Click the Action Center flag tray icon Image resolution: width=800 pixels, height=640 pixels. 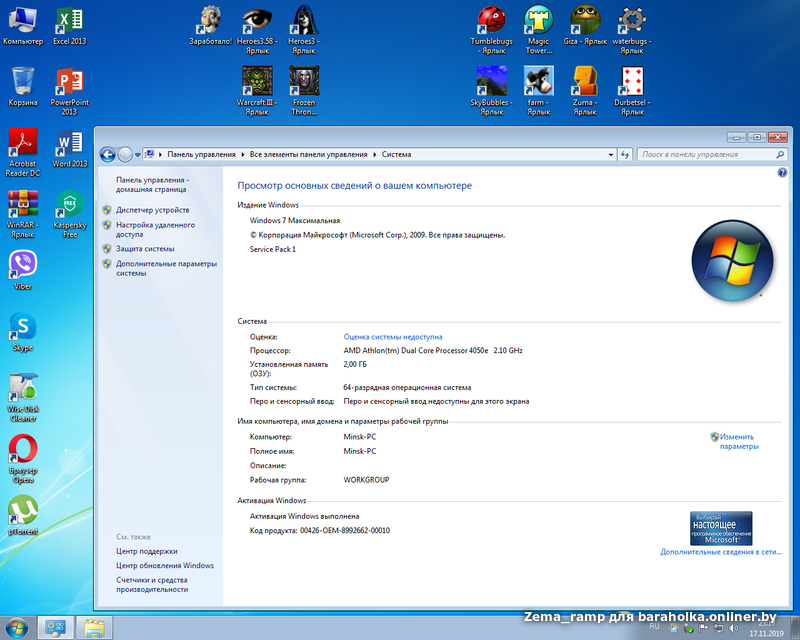703,628
